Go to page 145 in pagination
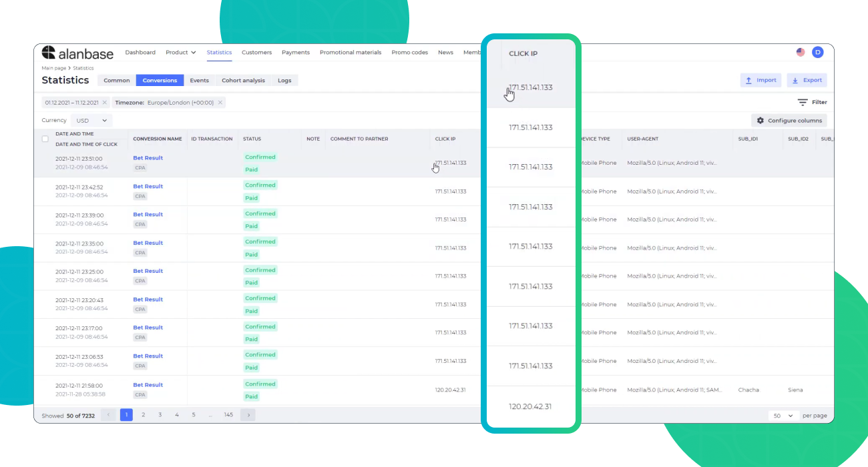This screenshot has width=868, height=467. (228, 415)
